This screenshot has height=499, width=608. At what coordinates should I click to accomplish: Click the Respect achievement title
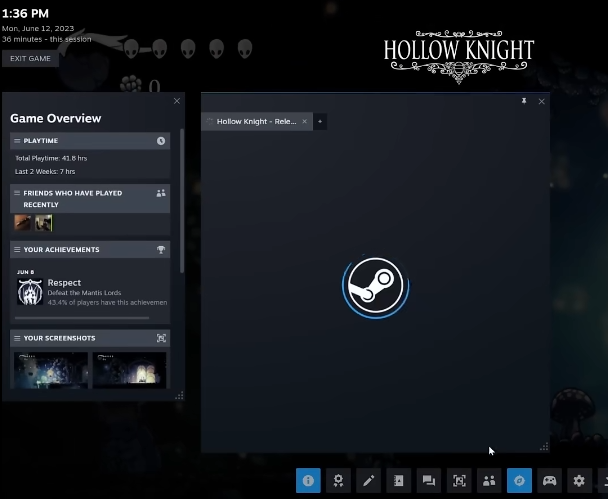click(64, 283)
